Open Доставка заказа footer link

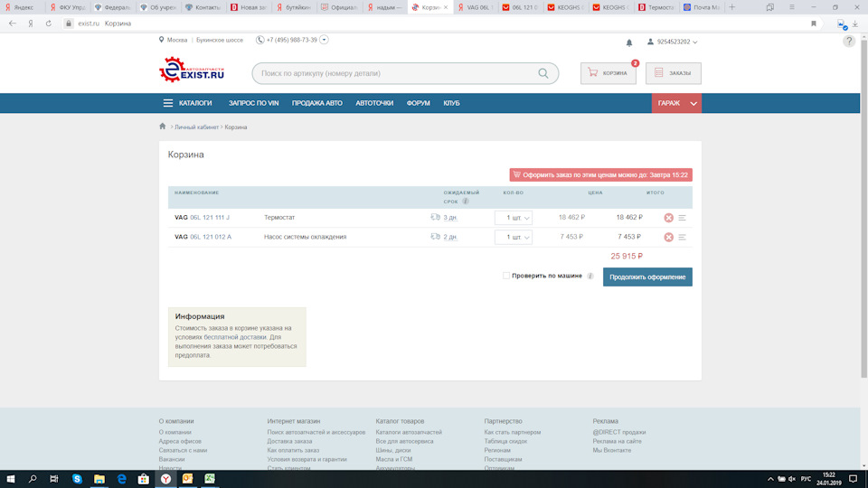pyautogui.click(x=289, y=442)
